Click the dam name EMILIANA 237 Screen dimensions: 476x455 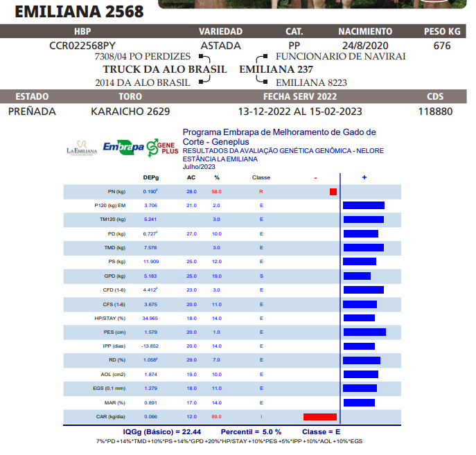[276, 69]
